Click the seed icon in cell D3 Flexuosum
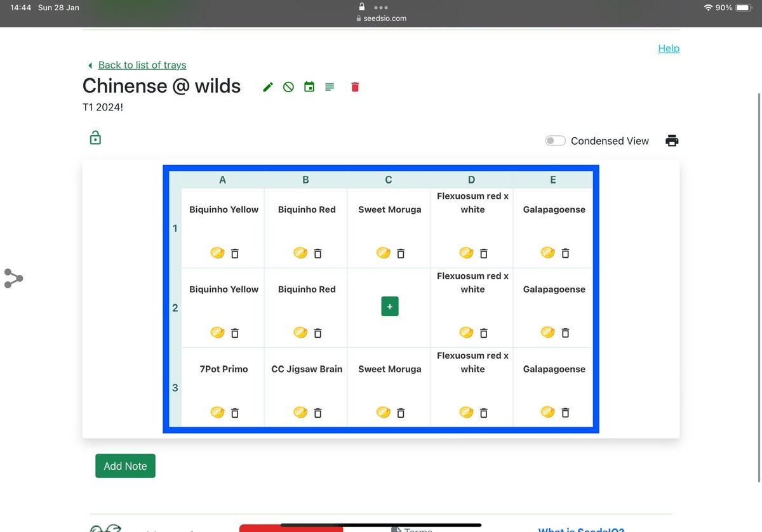Screen dimensions: 762x532 coord(466,412)
